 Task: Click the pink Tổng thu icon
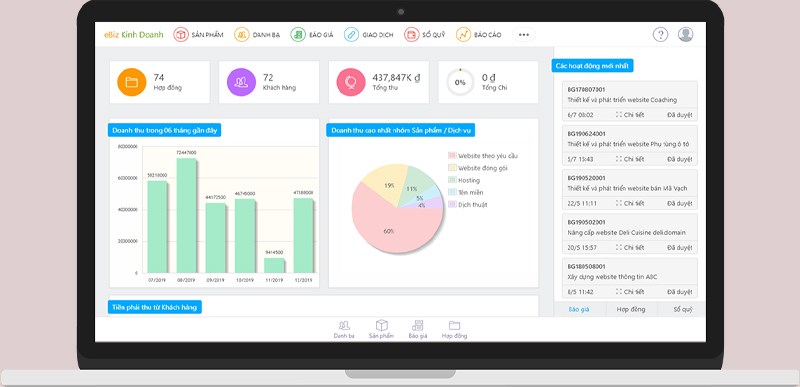coord(351,82)
